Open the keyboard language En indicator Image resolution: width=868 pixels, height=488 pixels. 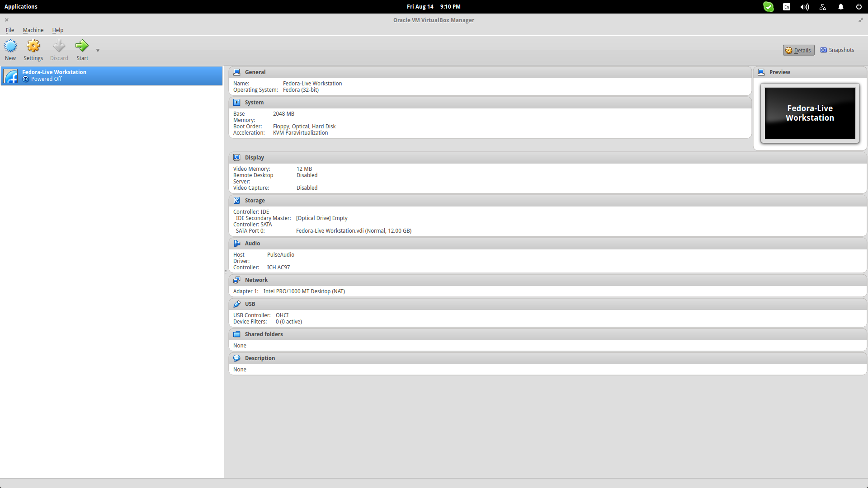[x=787, y=7]
